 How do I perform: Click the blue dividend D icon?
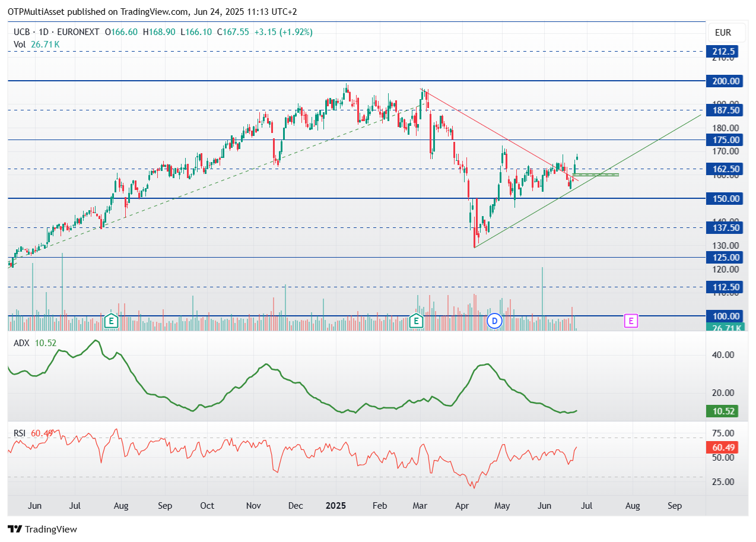[494, 321]
